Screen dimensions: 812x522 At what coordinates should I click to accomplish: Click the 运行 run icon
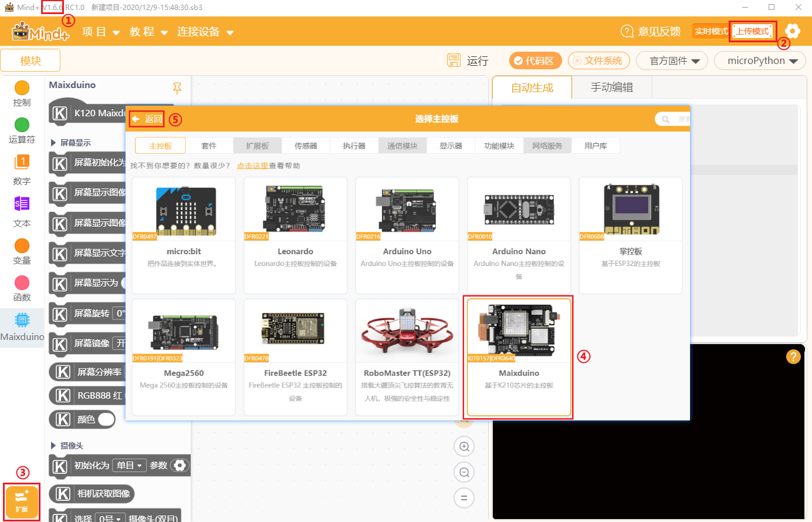click(x=454, y=60)
